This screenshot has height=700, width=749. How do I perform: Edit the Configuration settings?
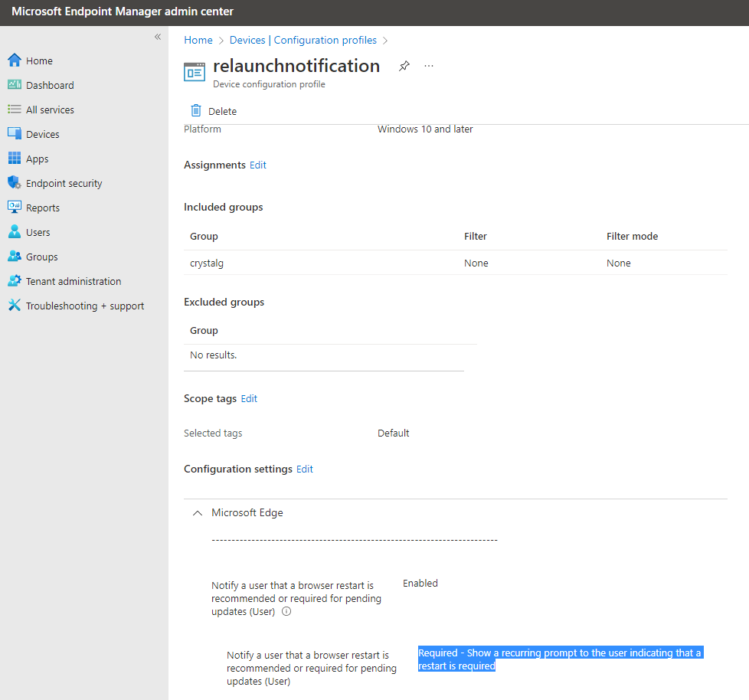(x=304, y=468)
